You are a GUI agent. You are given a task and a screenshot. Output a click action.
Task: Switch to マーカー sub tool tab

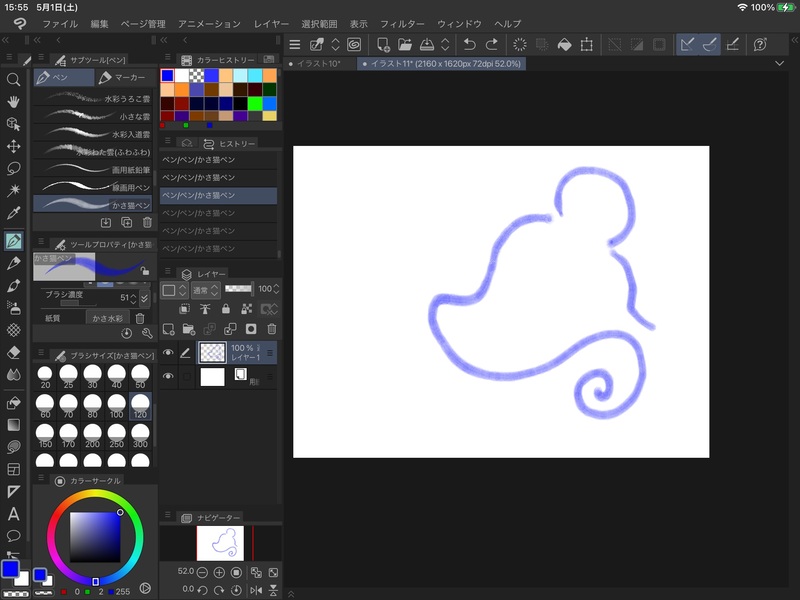[124, 77]
